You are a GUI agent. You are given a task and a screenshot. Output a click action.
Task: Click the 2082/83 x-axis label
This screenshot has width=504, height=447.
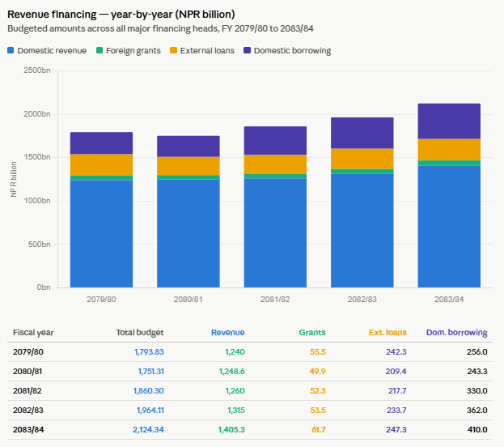[362, 300]
